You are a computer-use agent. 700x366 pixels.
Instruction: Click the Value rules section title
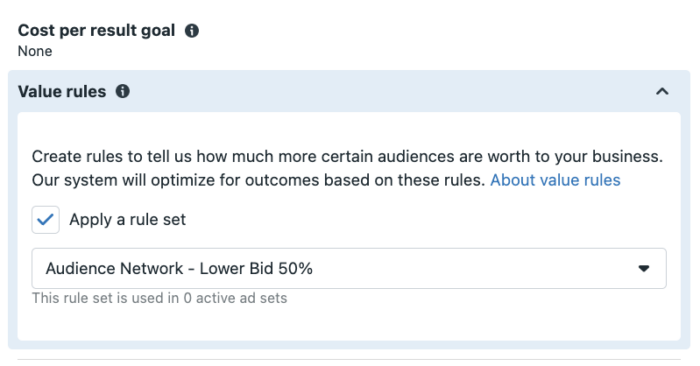click(62, 92)
